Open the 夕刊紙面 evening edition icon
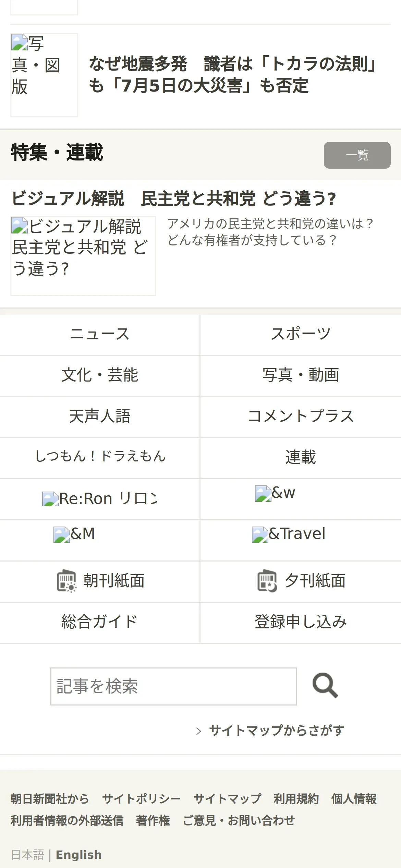This screenshot has height=868, width=401. (x=267, y=581)
